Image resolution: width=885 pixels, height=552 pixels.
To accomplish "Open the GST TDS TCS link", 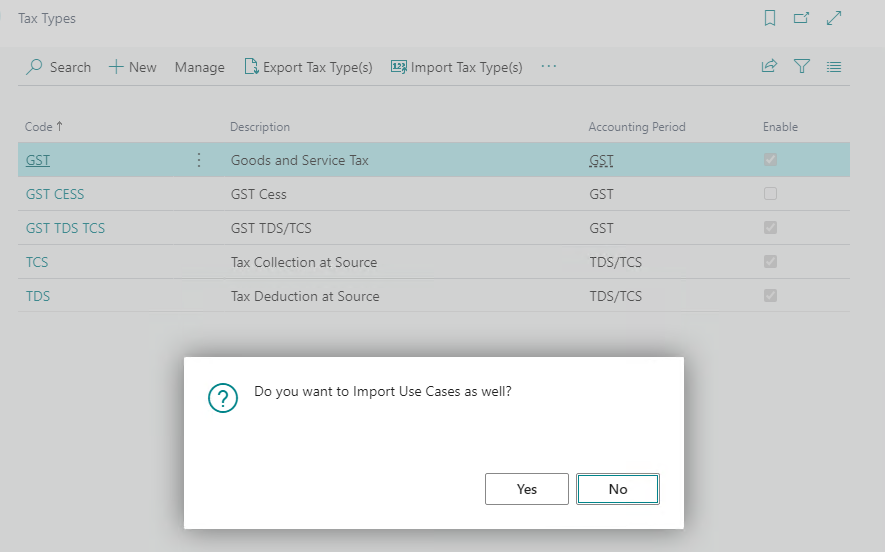I will 65,228.
